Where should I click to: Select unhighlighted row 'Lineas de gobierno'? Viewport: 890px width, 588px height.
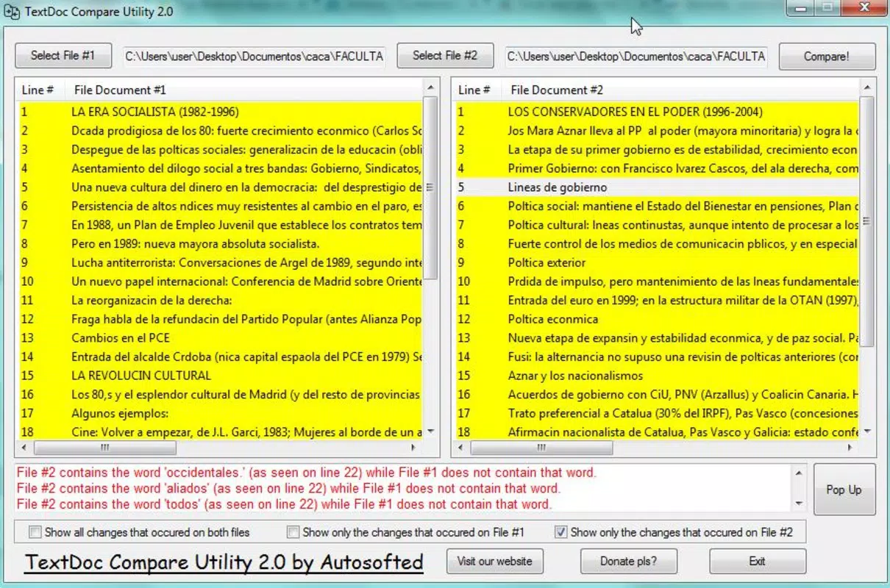[656, 187]
